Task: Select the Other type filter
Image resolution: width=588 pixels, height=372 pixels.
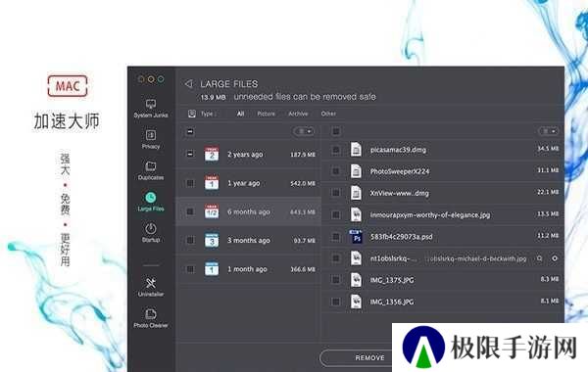Action: 328,114
